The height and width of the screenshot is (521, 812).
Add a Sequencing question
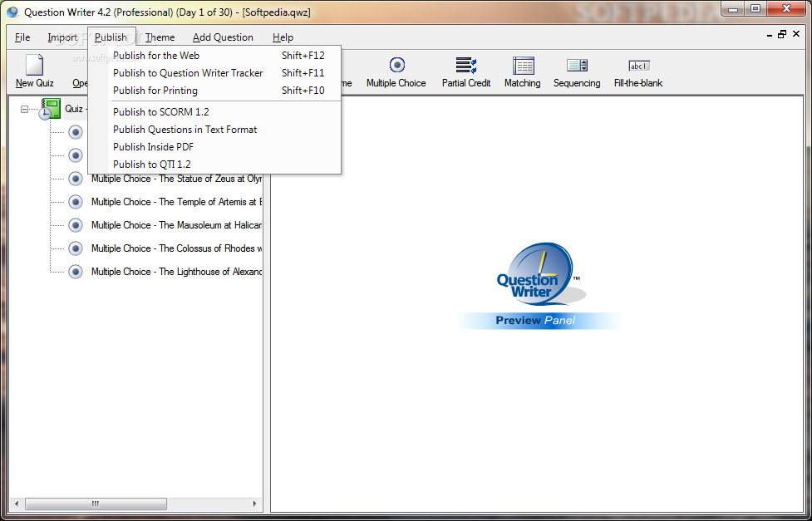577,71
